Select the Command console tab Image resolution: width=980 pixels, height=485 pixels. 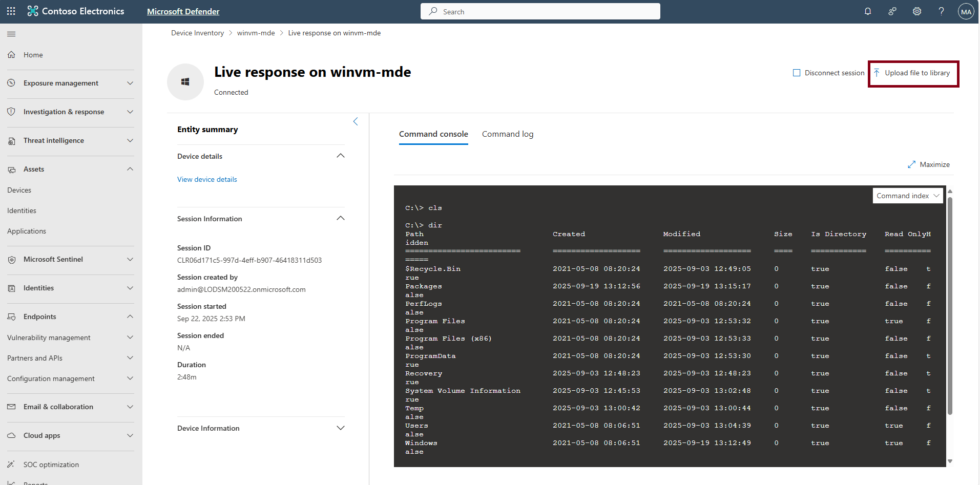pyautogui.click(x=433, y=134)
